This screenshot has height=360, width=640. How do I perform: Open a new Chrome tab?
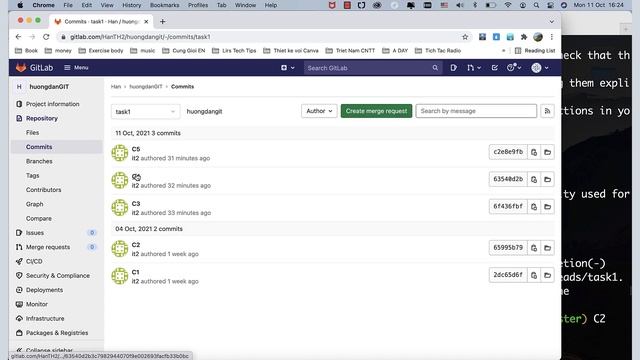coord(162,21)
